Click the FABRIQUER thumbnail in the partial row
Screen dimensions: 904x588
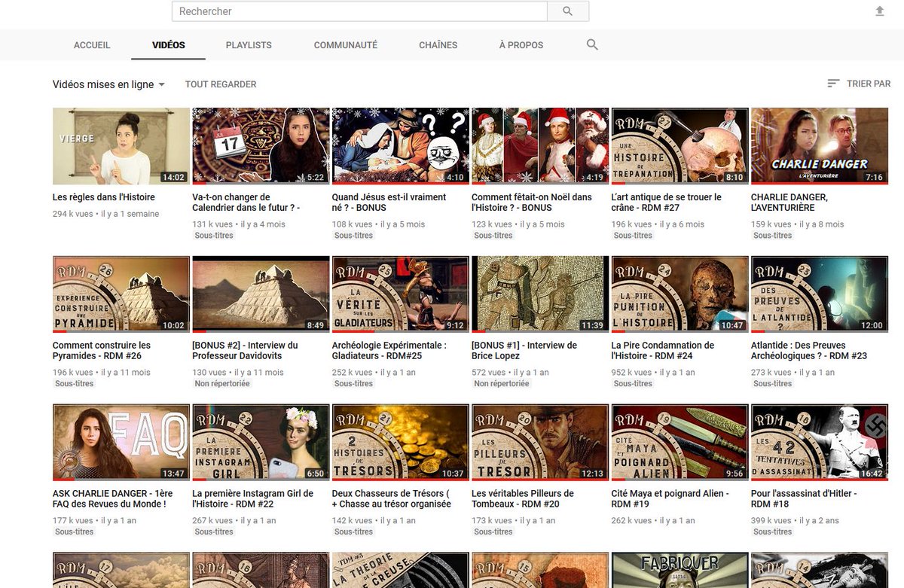680,570
